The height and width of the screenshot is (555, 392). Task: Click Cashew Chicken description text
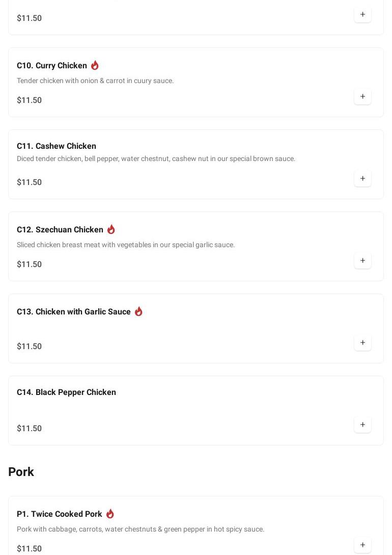click(x=156, y=159)
